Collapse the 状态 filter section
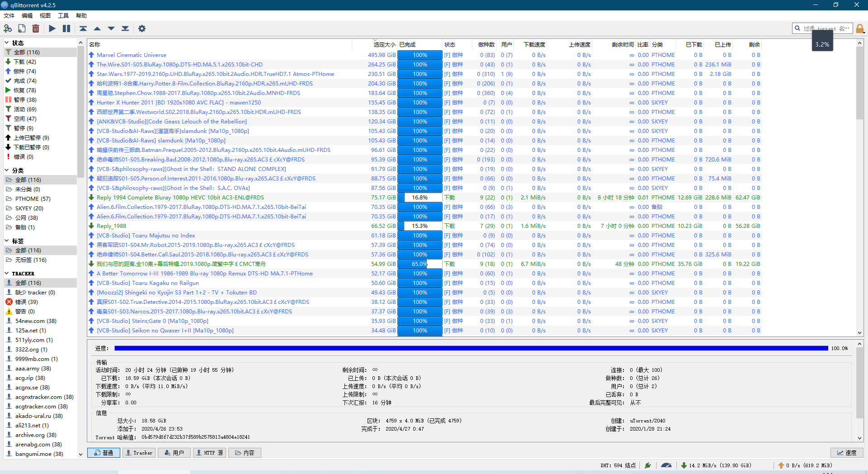Screen dimensions: 868x474 coord(7,43)
